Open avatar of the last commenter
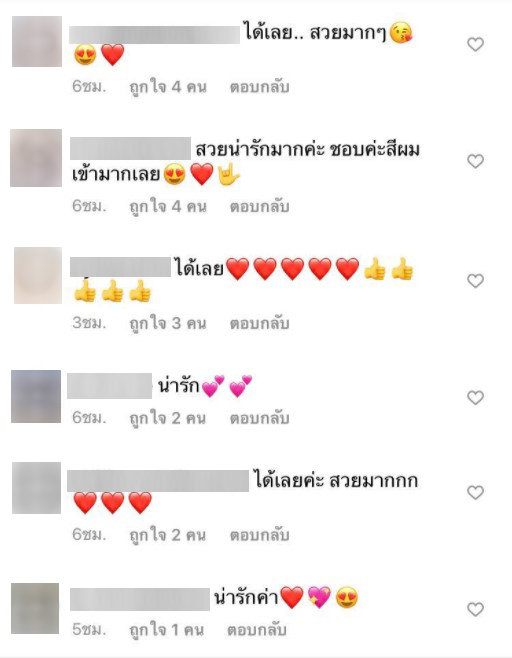Image resolution: width=512 pixels, height=658 pixels. 35,608
